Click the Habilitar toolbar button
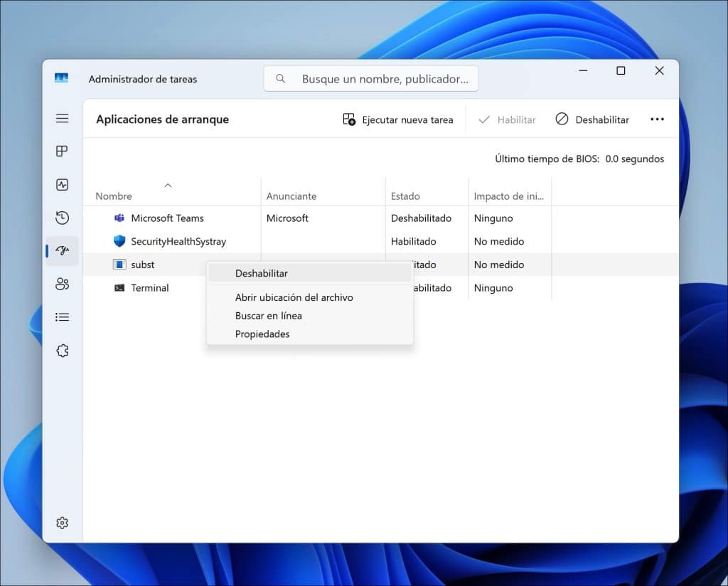 (507, 119)
